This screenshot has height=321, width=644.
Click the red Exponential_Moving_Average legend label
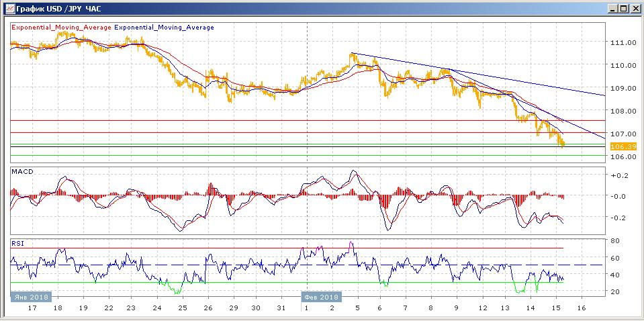(x=60, y=28)
